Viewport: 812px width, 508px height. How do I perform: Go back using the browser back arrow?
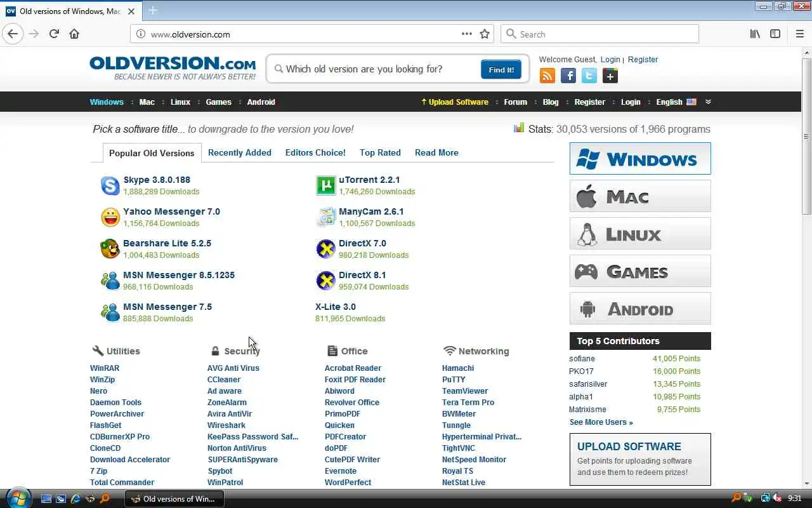[x=13, y=34]
